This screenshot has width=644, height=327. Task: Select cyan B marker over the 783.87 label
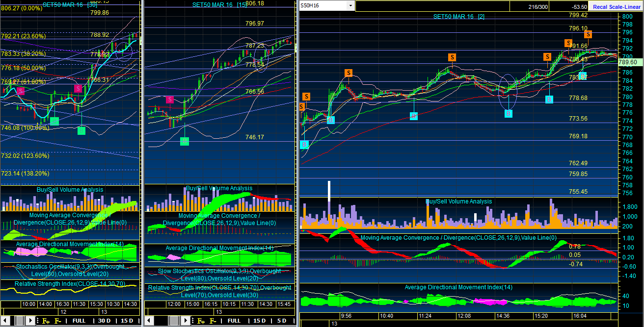click(x=582, y=76)
